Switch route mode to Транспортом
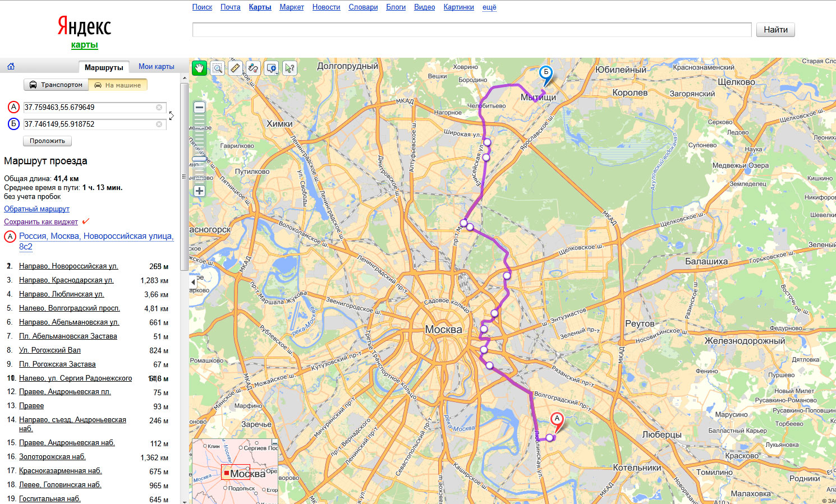 coord(56,85)
